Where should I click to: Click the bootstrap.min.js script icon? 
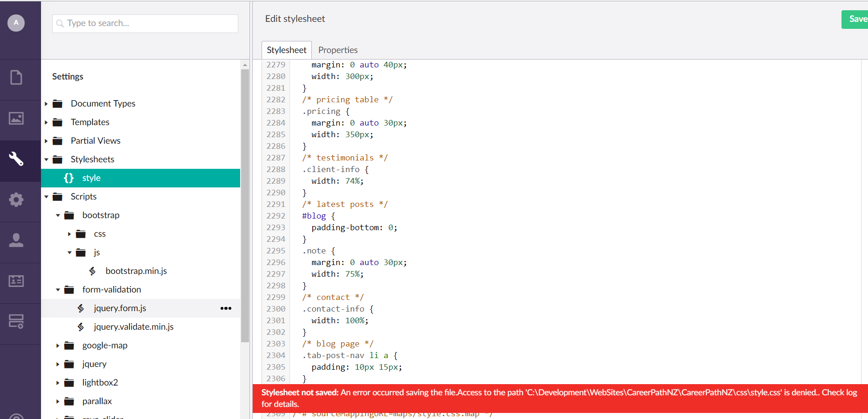coord(93,271)
